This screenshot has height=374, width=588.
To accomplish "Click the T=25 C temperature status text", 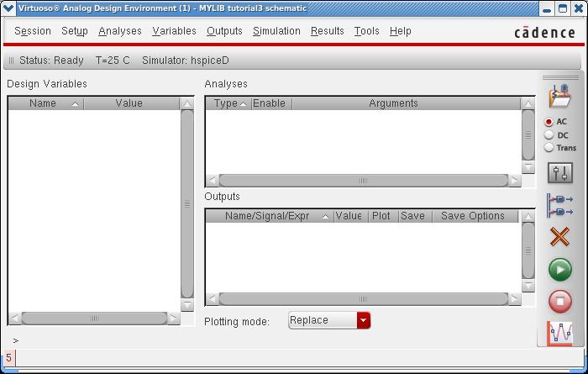I will (113, 61).
